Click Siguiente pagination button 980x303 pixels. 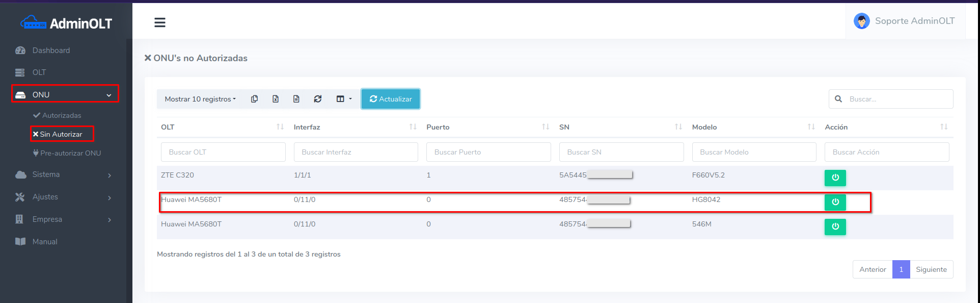tap(931, 269)
